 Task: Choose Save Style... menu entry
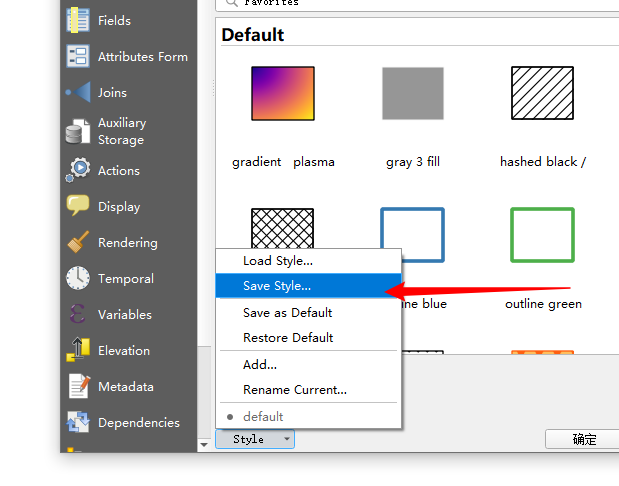coord(309,285)
